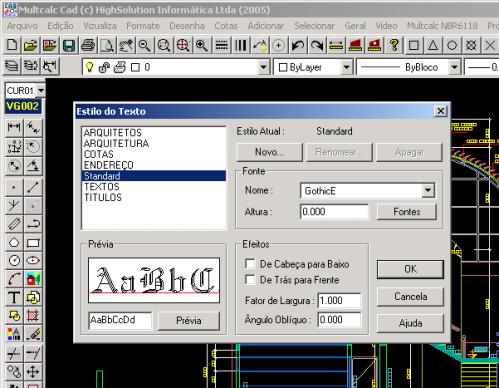Click the Redo arrow icon
This screenshot has width=499, height=388.
point(317,45)
